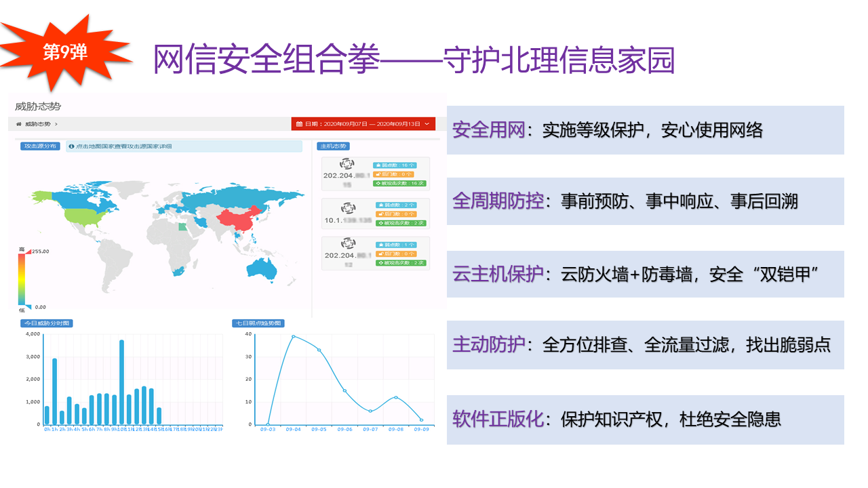Click the 09-04 peak point on trend line

pos(294,336)
